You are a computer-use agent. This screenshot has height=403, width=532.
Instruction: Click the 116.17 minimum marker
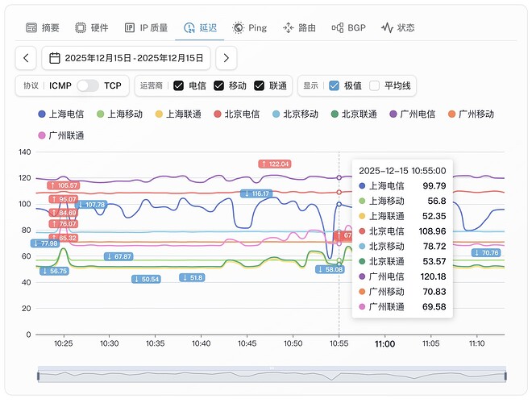pos(256,193)
